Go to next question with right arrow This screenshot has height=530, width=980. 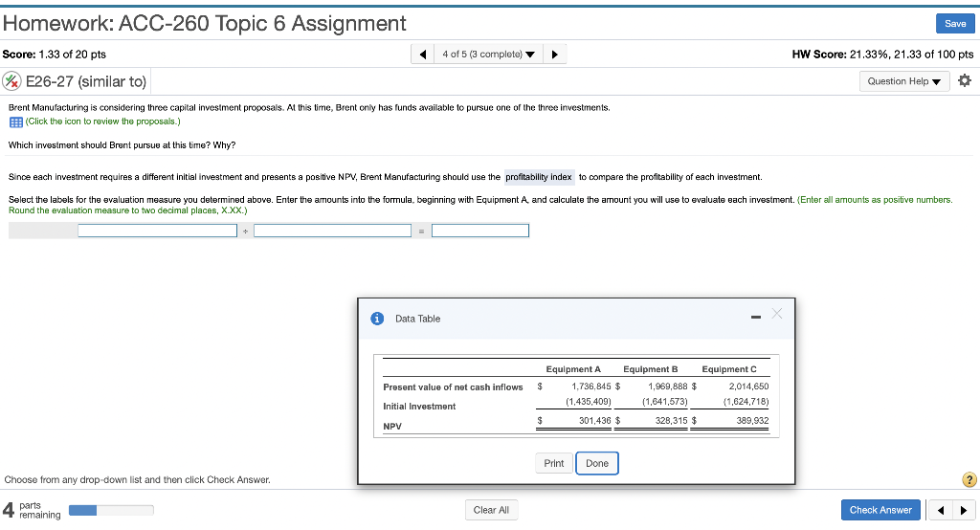point(554,55)
